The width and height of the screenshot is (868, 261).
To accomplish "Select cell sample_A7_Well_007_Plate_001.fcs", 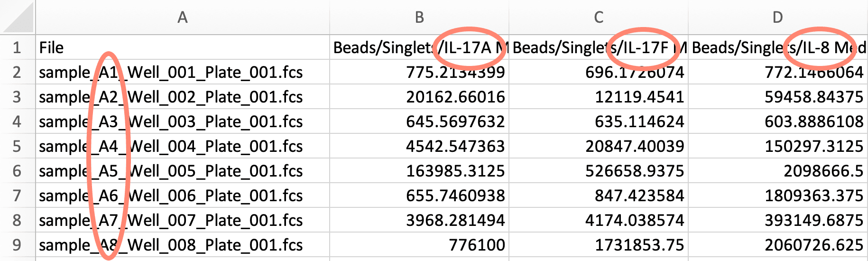I will coord(183,220).
